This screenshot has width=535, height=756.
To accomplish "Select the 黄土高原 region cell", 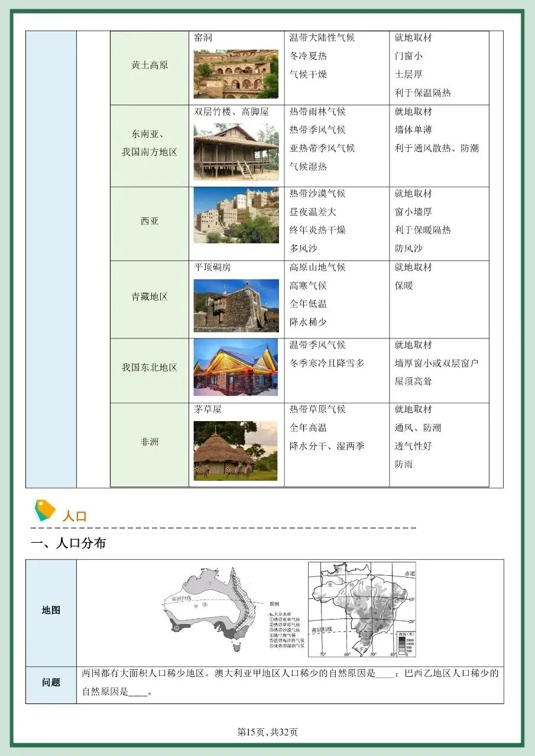I will pos(150,68).
